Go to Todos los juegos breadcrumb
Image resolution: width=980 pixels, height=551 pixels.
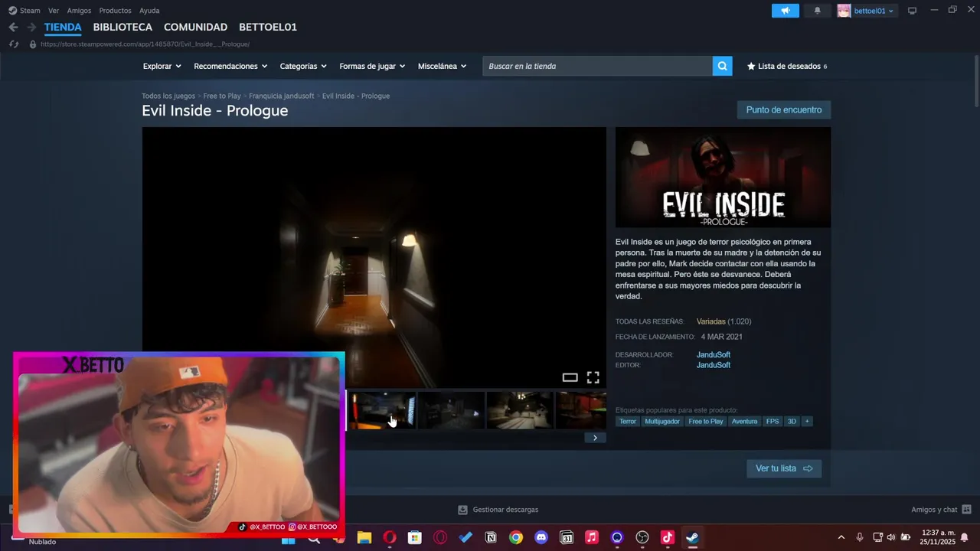(x=168, y=96)
